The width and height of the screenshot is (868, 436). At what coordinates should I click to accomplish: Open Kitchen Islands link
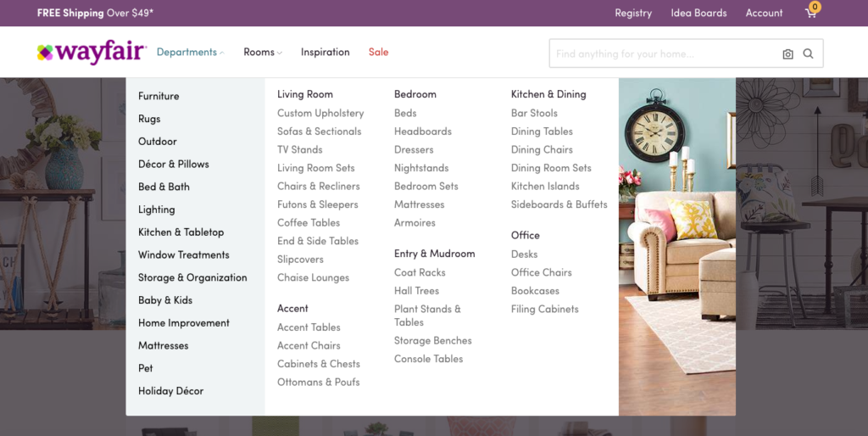click(545, 186)
